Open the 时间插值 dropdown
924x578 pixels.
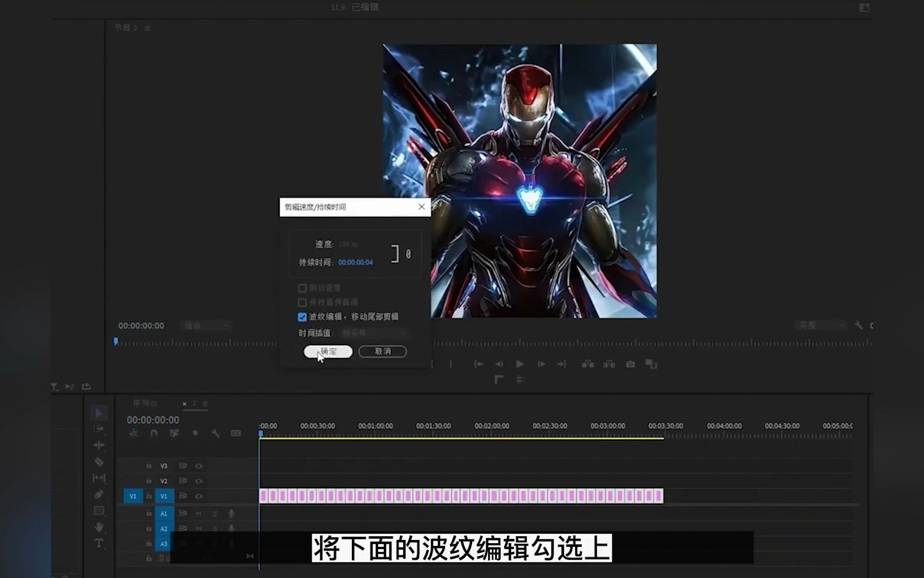[375, 333]
